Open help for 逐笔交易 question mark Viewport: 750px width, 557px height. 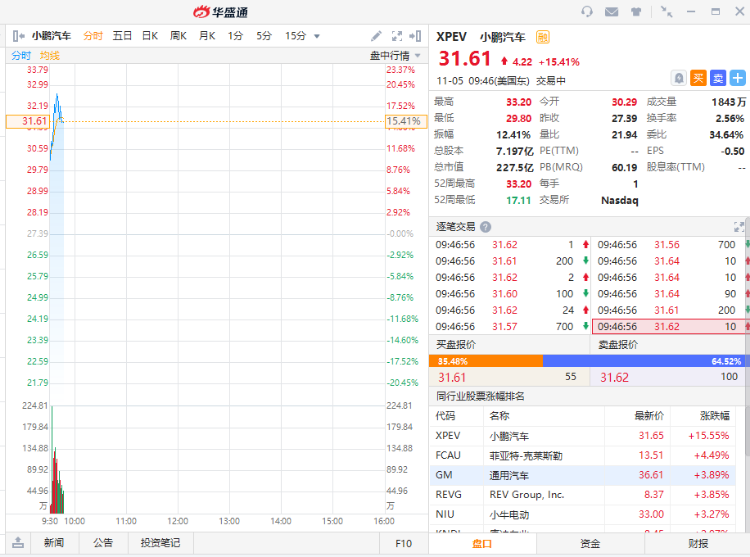[x=486, y=227]
